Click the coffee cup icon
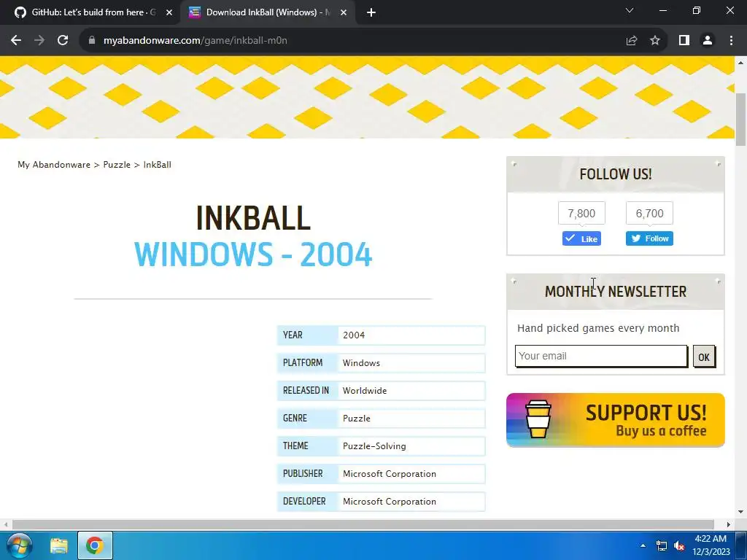Viewport: 747px width, 560px height. coord(538,419)
